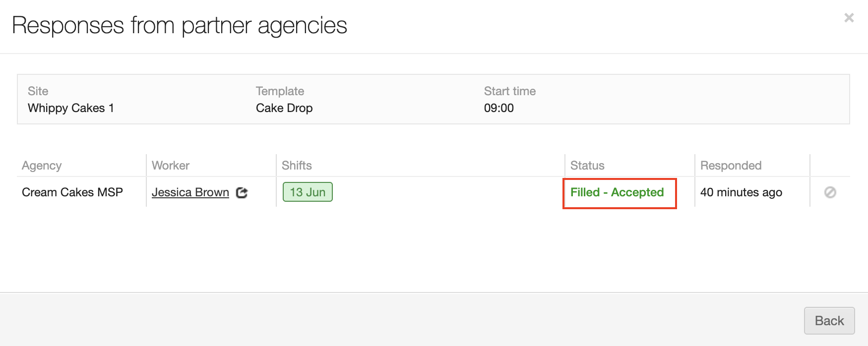868x346 pixels.
Task: Click the Responded column header
Action: [x=731, y=166]
